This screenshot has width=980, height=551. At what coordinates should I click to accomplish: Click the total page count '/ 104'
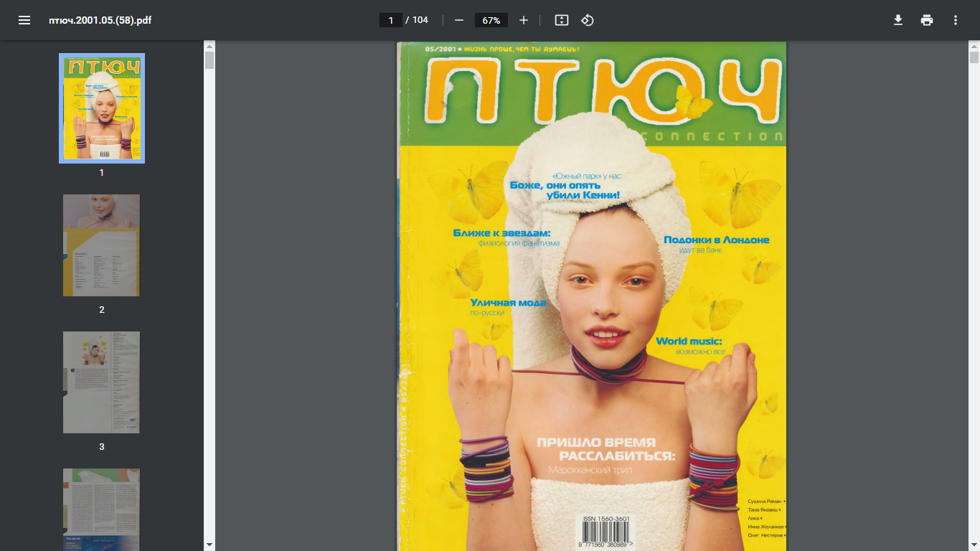click(417, 20)
